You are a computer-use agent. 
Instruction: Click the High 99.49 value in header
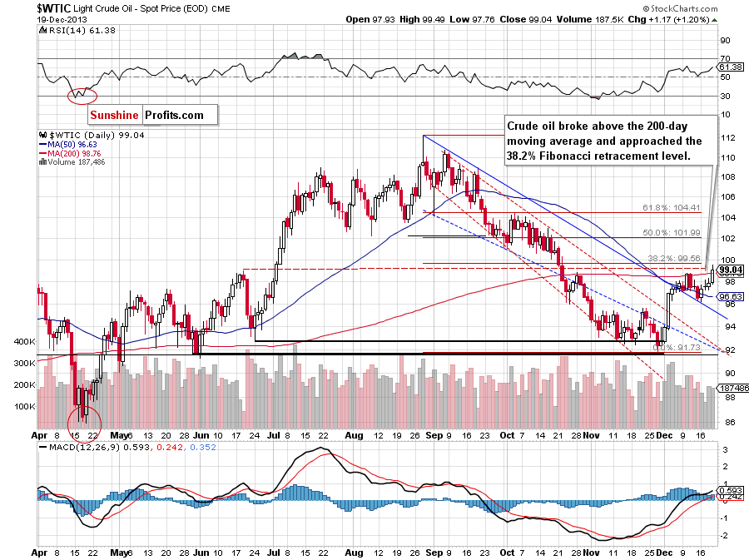tap(422, 20)
